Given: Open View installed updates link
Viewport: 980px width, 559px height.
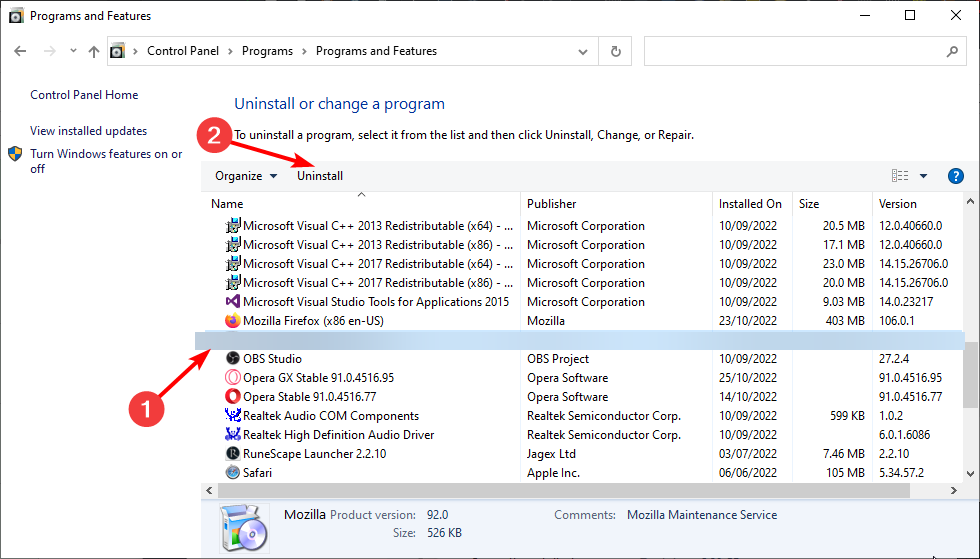Looking at the screenshot, I should [89, 131].
